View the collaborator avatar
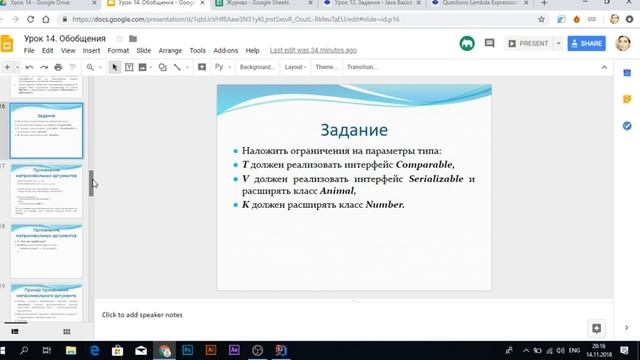640x360 pixels. [x=467, y=43]
